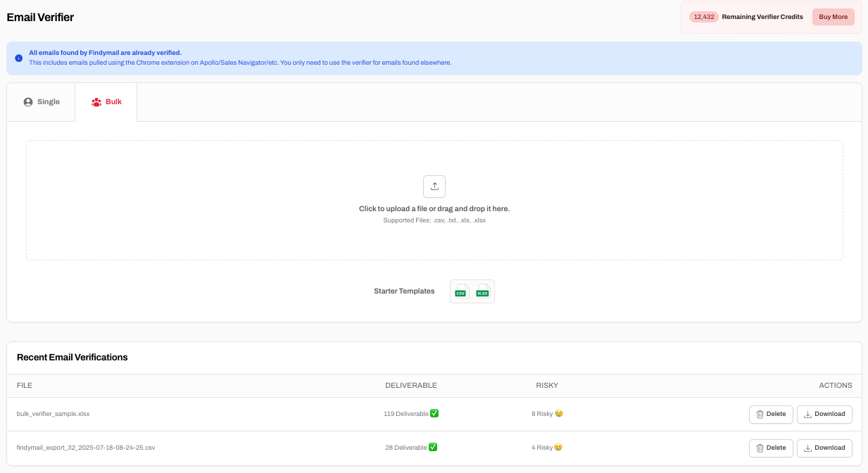Click the 12,432 remaining credits badge
The width and height of the screenshot is (868, 473).
[703, 17]
